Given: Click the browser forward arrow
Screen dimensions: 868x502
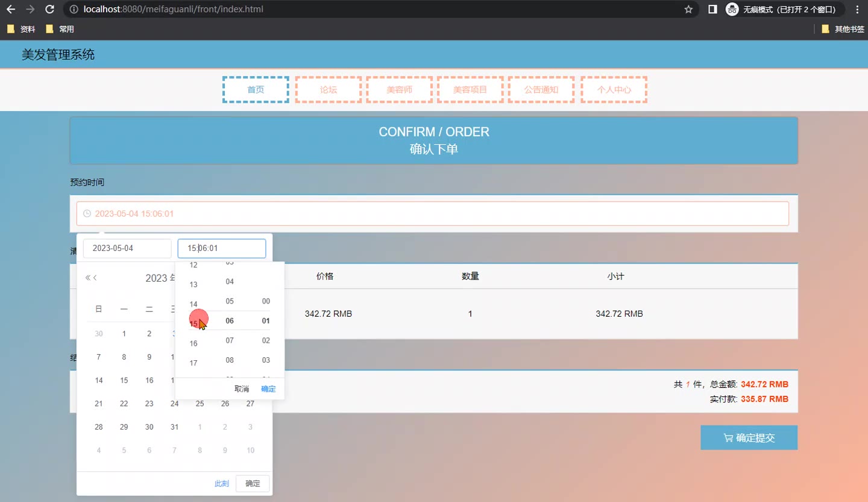Looking at the screenshot, I should [30, 9].
